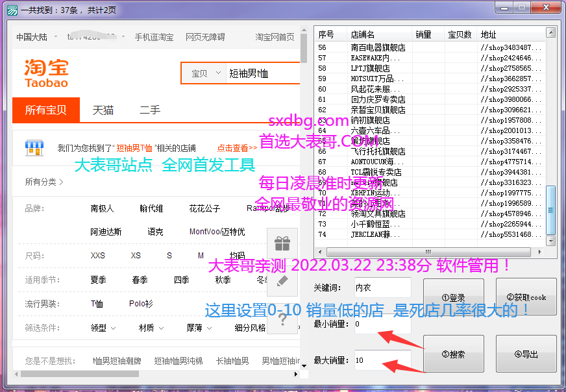Screen dimensions: 566x392
Task: Click the Taobao logo
Action: pyautogui.click(x=46, y=73)
